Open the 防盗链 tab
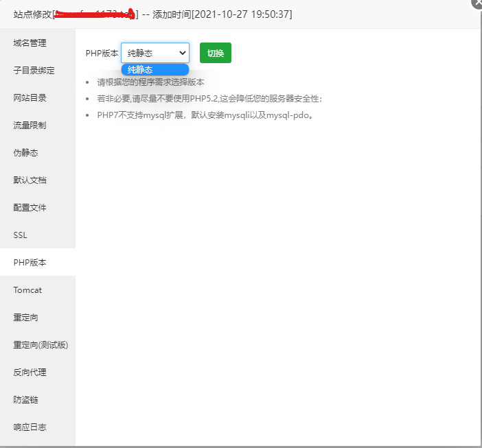This screenshot has height=448, width=482. pos(38,399)
